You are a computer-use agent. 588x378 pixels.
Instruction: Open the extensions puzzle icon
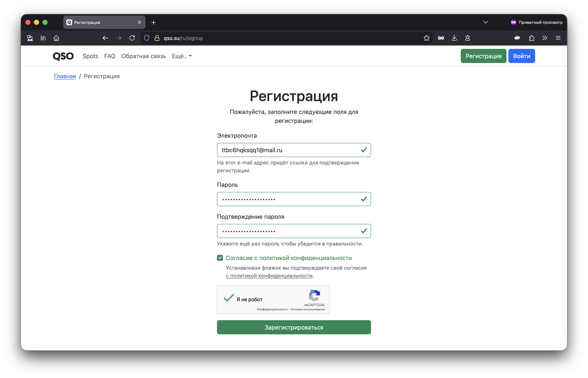tap(531, 38)
